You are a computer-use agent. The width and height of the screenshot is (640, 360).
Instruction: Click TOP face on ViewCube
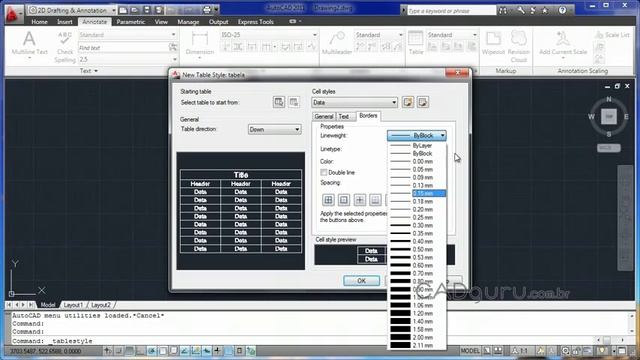(609, 117)
